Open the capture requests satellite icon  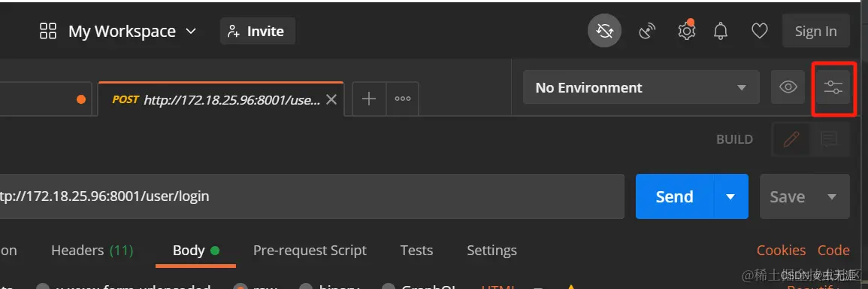point(646,32)
